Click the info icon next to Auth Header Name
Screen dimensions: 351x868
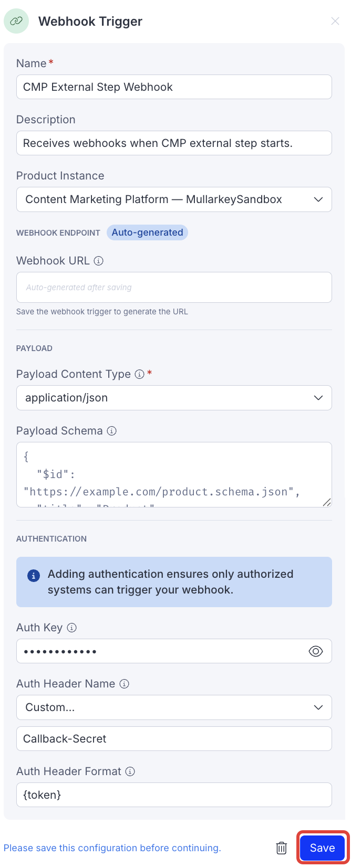click(125, 683)
